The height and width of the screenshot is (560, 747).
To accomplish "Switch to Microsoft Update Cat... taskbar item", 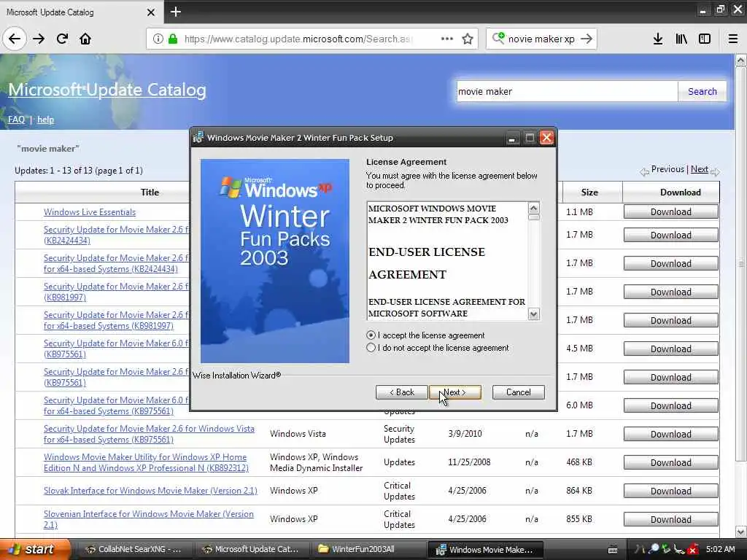I will (x=251, y=549).
